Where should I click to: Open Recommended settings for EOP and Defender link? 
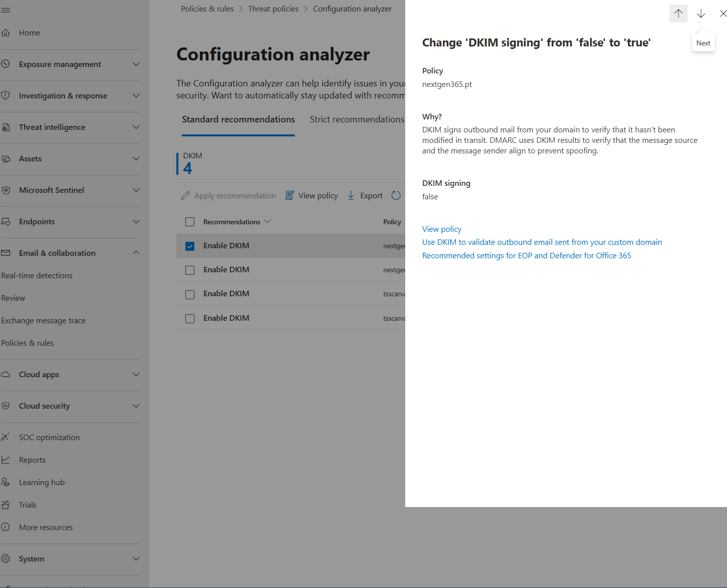coord(527,255)
